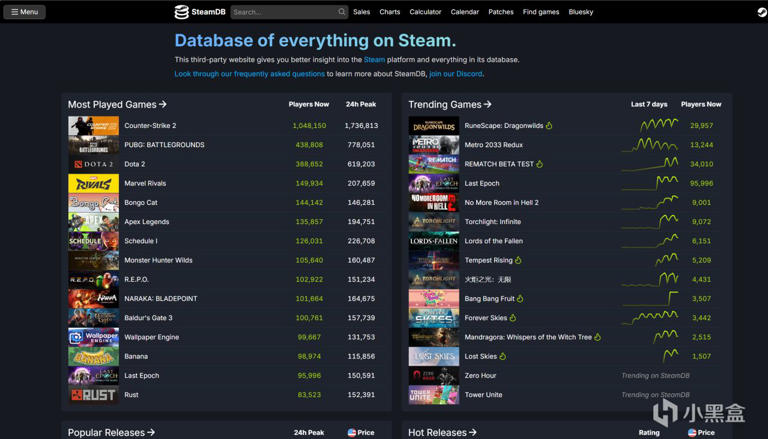Open the Calendar menu item

point(465,12)
